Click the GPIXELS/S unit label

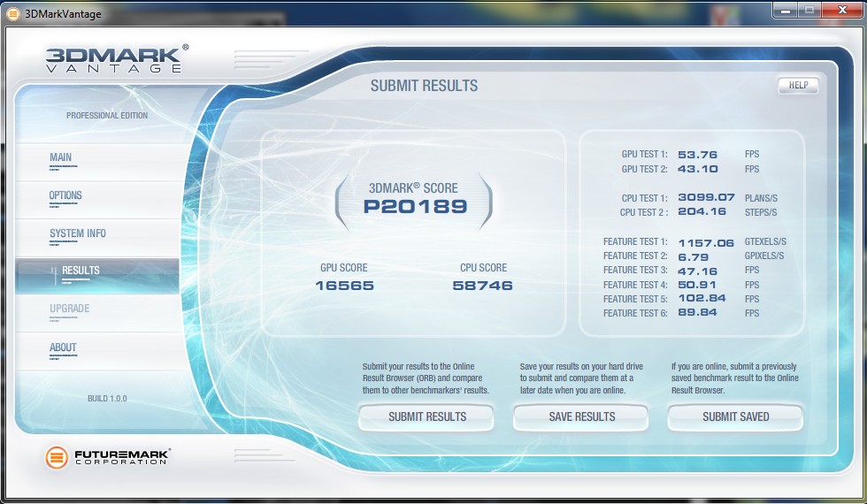tap(764, 256)
